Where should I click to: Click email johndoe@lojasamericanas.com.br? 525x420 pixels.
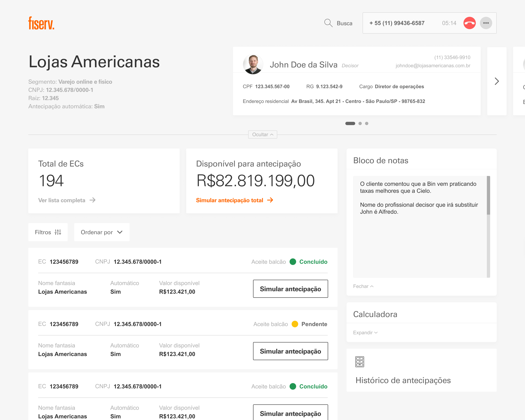(433, 66)
